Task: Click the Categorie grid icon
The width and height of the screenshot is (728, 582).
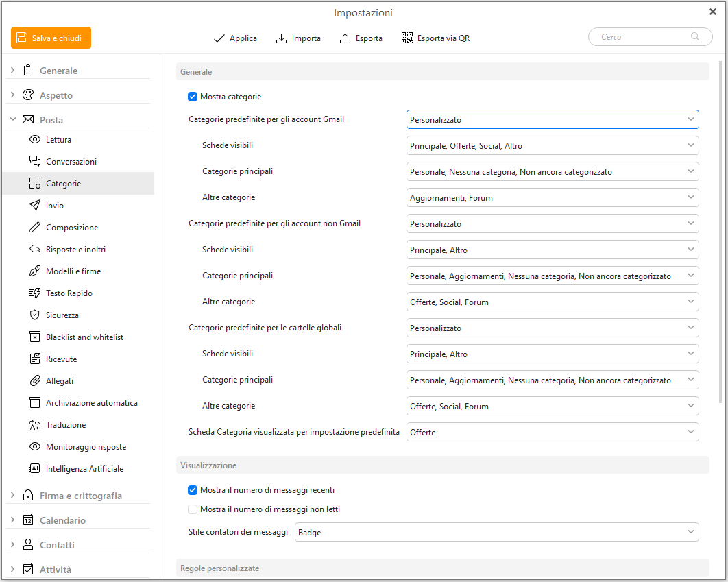Action: [x=35, y=183]
